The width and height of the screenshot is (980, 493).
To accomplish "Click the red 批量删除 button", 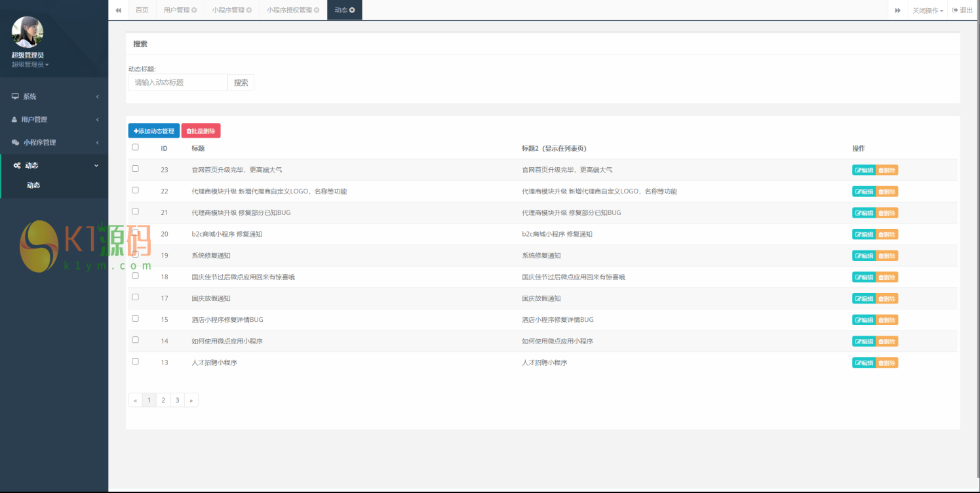I will [x=201, y=131].
